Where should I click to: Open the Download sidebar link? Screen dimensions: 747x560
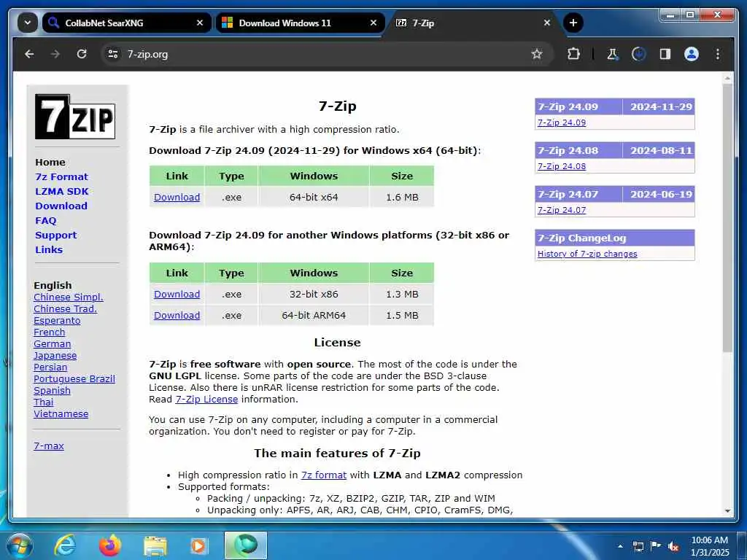point(61,206)
